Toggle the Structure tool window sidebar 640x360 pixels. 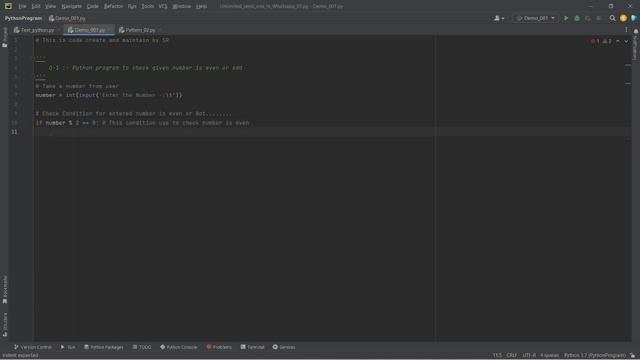coord(4,324)
